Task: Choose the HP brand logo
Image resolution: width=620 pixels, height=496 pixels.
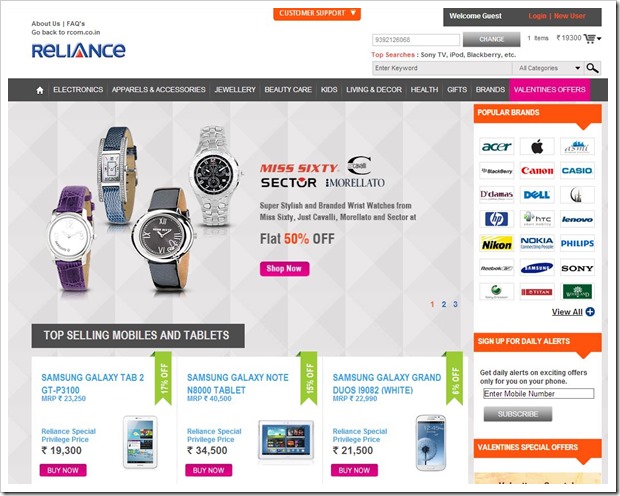Action: point(497,219)
